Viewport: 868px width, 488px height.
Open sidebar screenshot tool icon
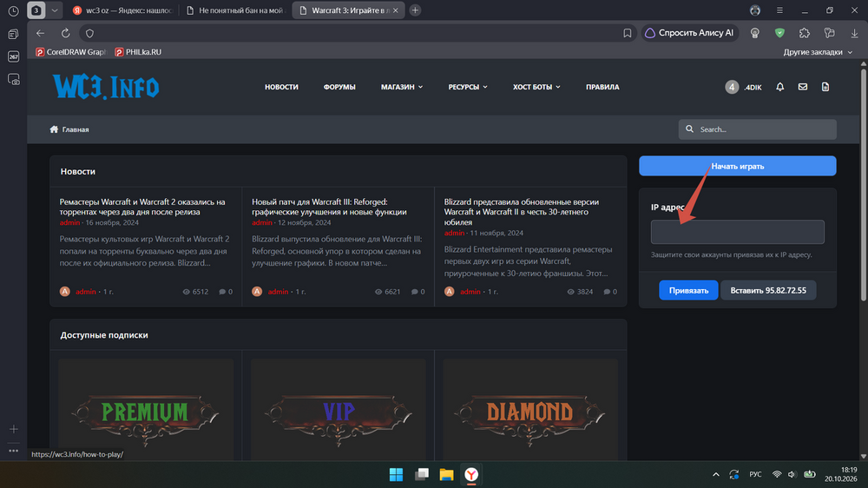point(13,80)
